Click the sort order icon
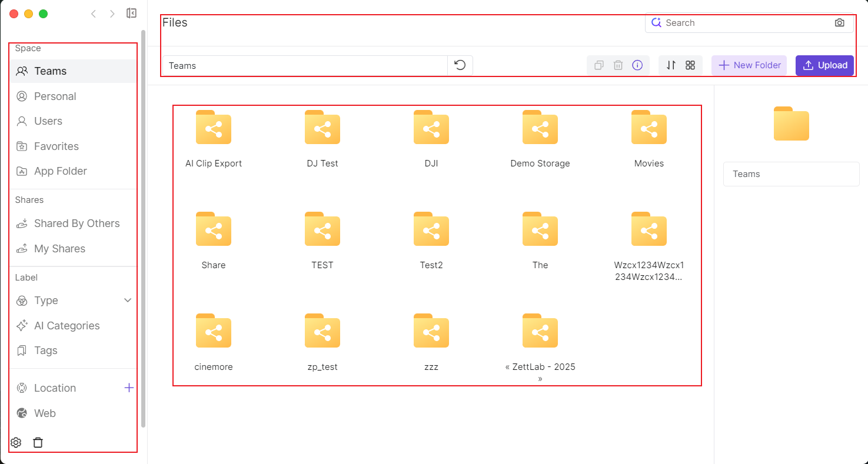 671,65
